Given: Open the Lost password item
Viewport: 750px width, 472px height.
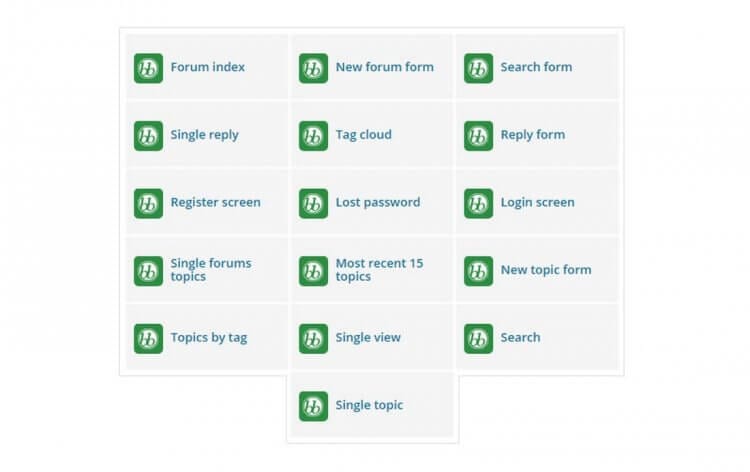Looking at the screenshot, I should [377, 202].
